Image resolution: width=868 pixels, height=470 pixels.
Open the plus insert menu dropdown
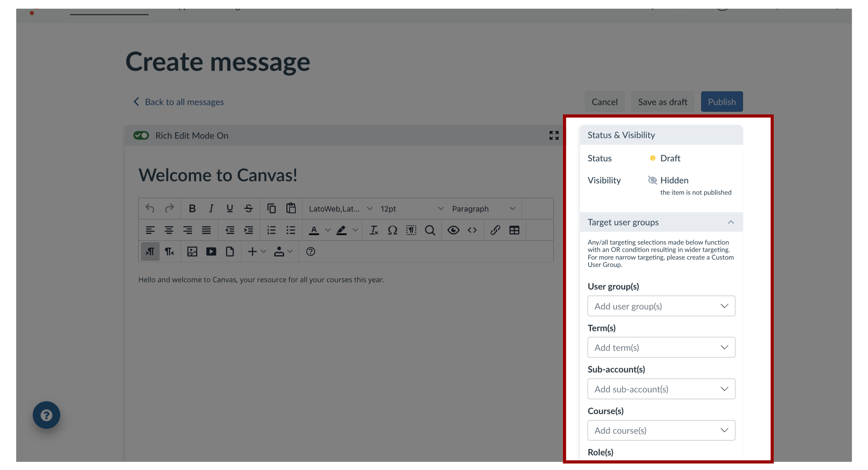256,252
